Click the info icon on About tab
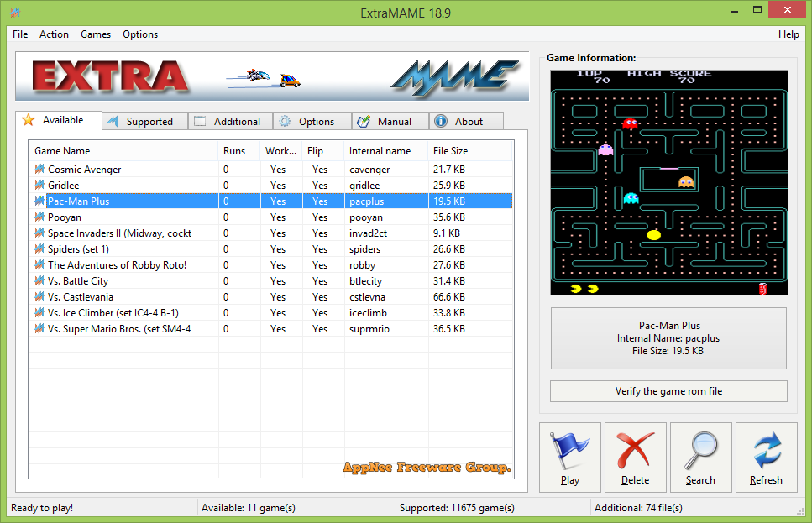The width and height of the screenshot is (812, 523). [x=441, y=121]
